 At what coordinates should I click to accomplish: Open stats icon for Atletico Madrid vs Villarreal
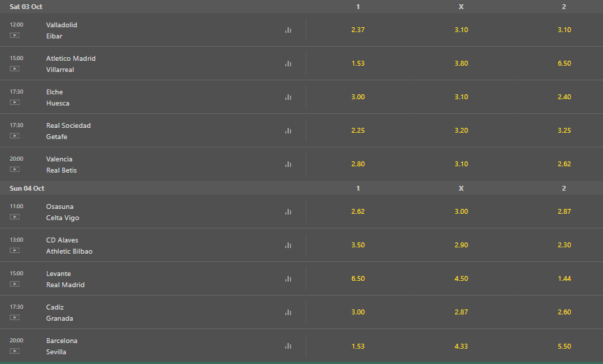288,64
